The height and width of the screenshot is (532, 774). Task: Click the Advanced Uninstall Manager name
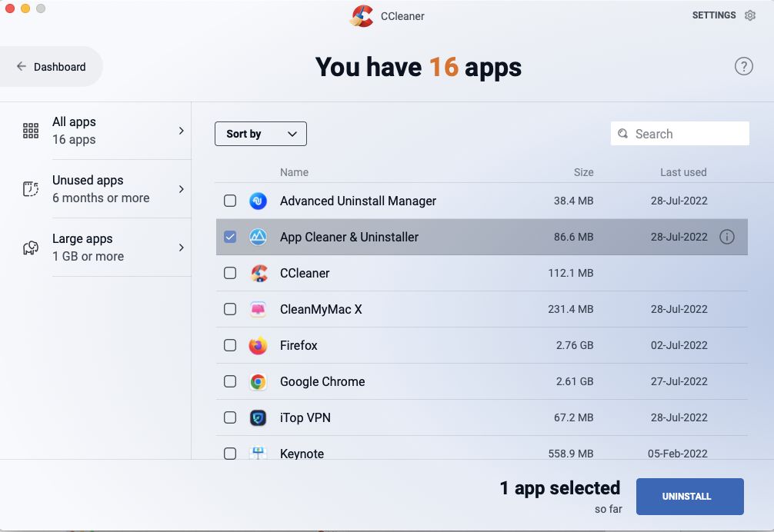[x=358, y=201]
